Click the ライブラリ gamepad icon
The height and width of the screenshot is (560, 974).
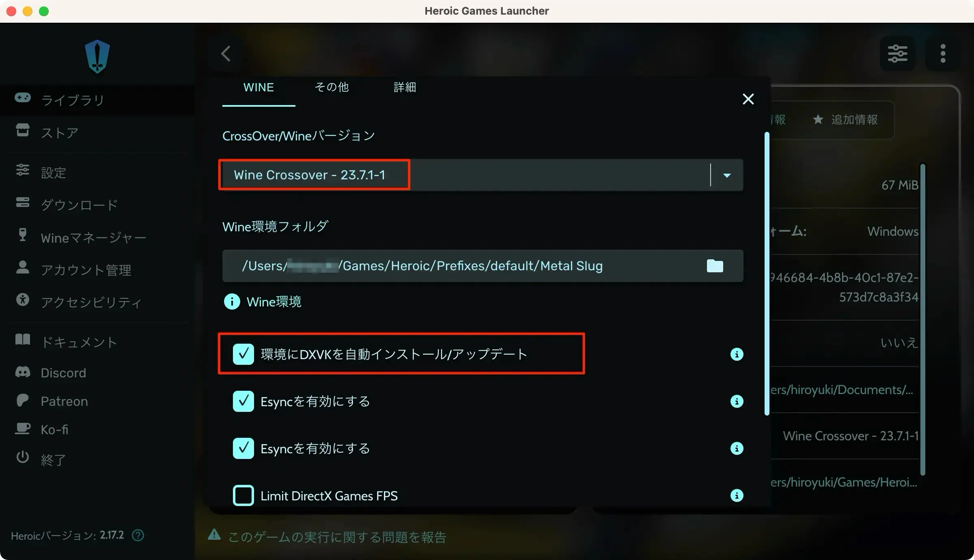coord(23,98)
